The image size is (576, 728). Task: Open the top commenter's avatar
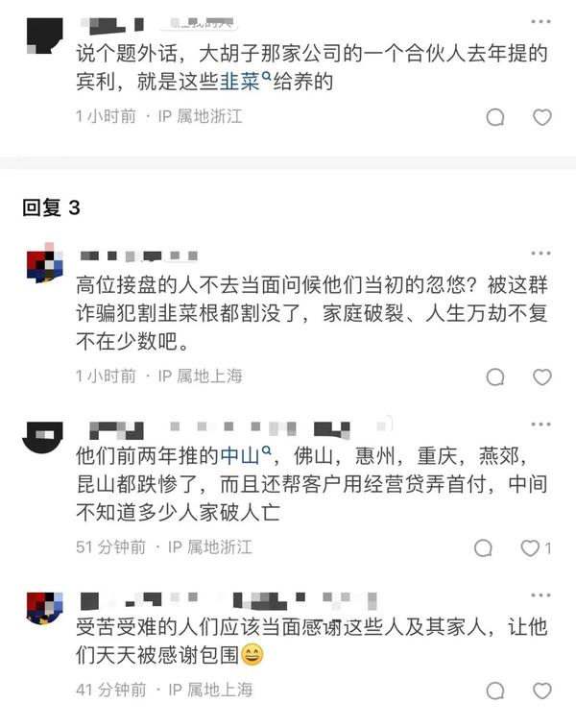coord(44,36)
